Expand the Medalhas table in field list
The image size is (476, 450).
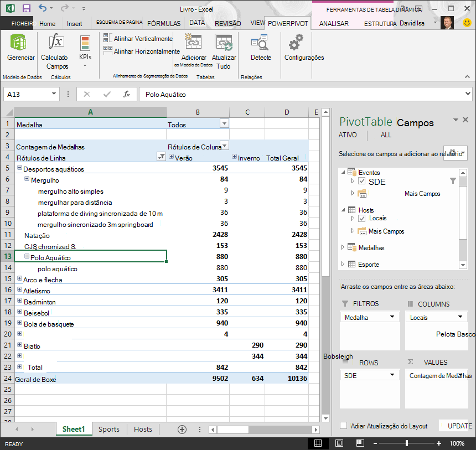pyautogui.click(x=343, y=247)
